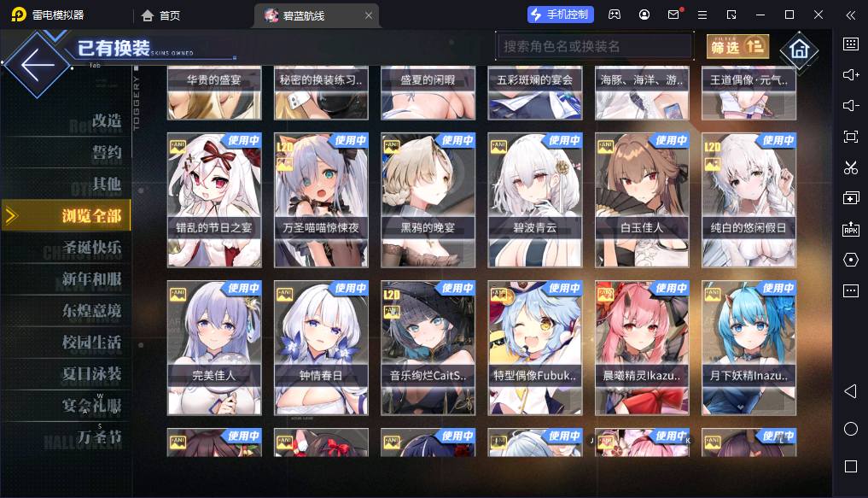Open the 碧波青云 skin card
The image size is (868, 498).
[x=535, y=200]
